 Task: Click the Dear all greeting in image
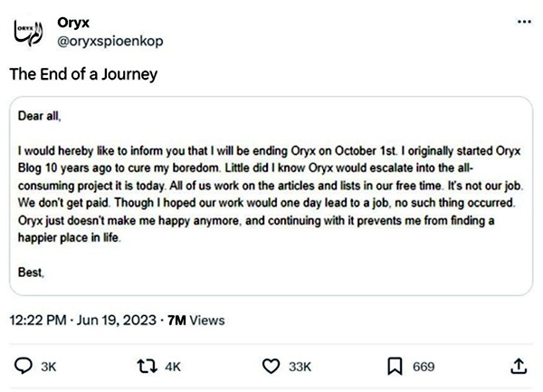click(40, 116)
